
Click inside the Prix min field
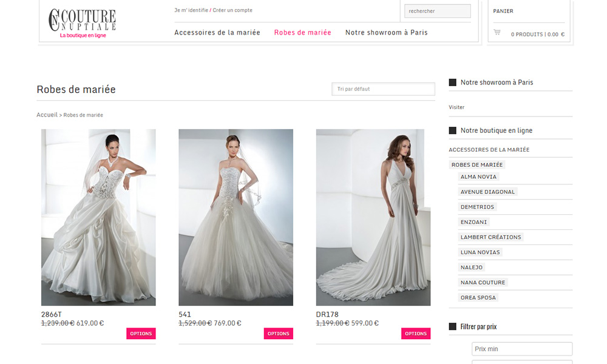point(521,348)
